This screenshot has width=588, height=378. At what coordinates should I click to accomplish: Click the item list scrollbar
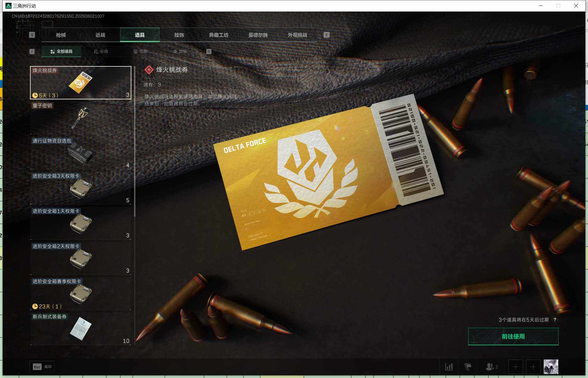pyautogui.click(x=134, y=141)
